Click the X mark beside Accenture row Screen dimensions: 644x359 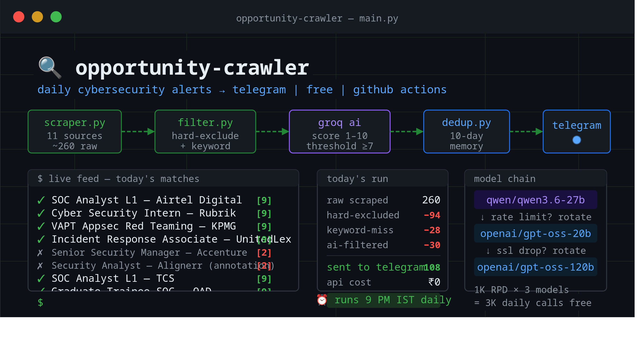pyautogui.click(x=40, y=252)
